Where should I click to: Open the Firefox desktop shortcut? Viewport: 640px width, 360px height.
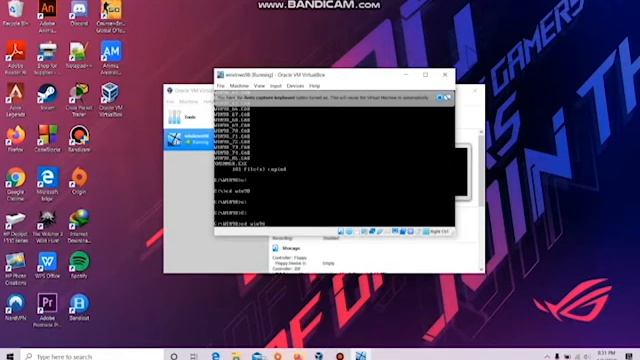click(x=16, y=139)
